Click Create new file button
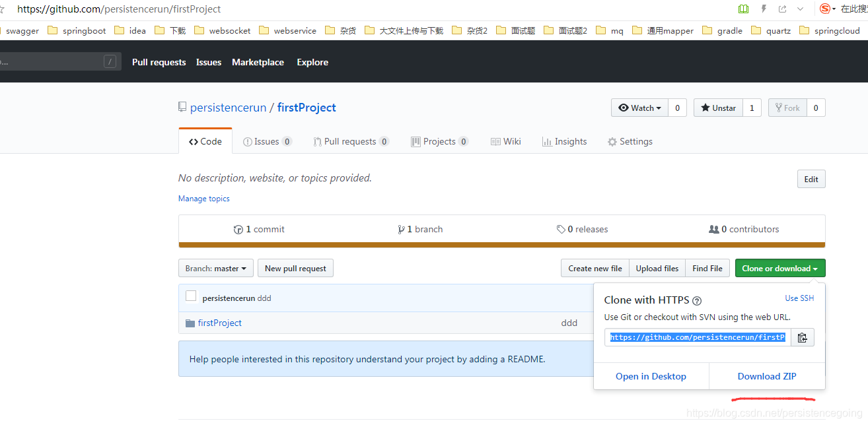 click(x=595, y=268)
